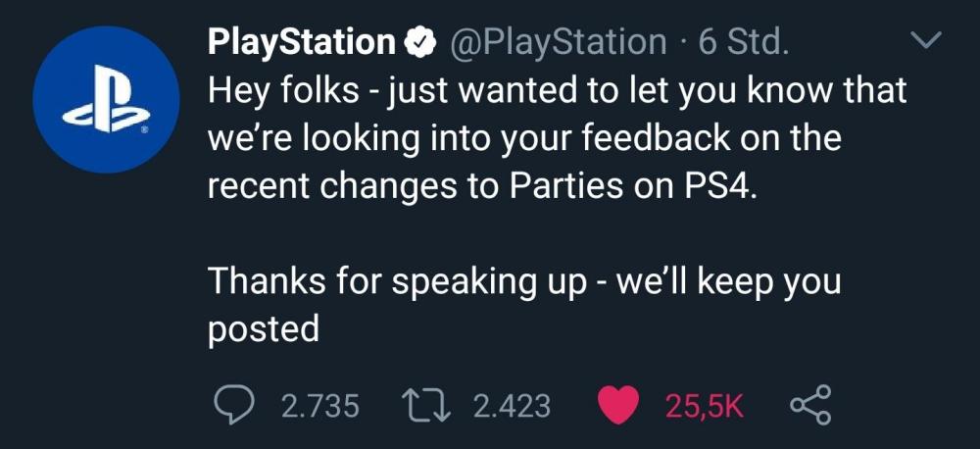Viewport: 980px width, 449px height.
Task: Expand the tweet options chevron
Action: click(925, 41)
